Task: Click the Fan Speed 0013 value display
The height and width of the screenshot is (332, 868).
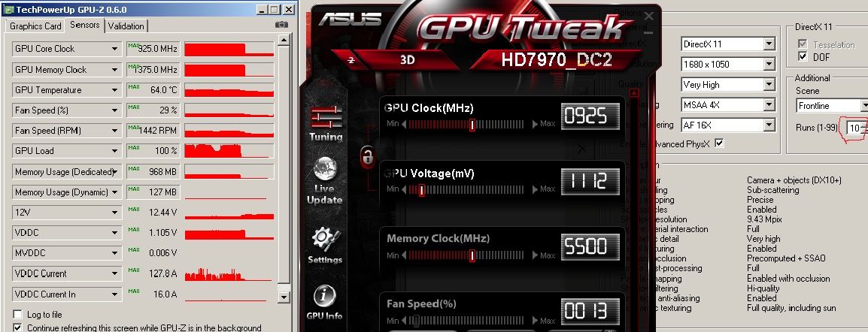Action: (590, 312)
